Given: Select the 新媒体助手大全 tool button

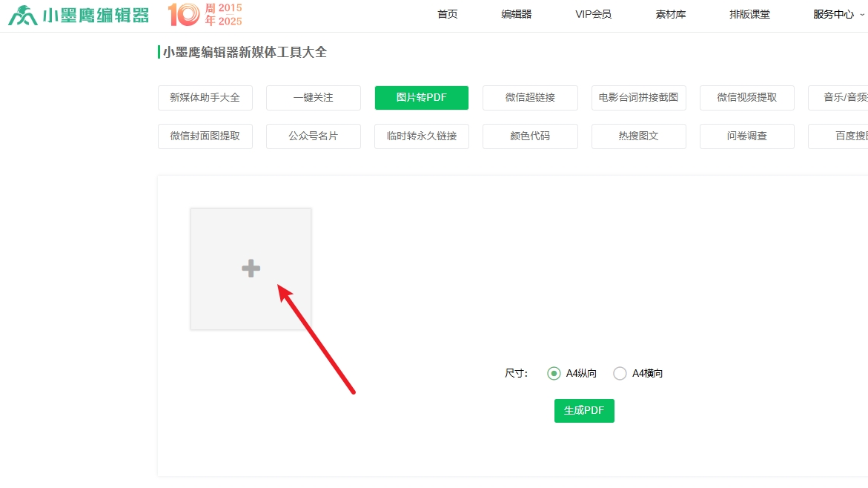Looking at the screenshot, I should 205,97.
